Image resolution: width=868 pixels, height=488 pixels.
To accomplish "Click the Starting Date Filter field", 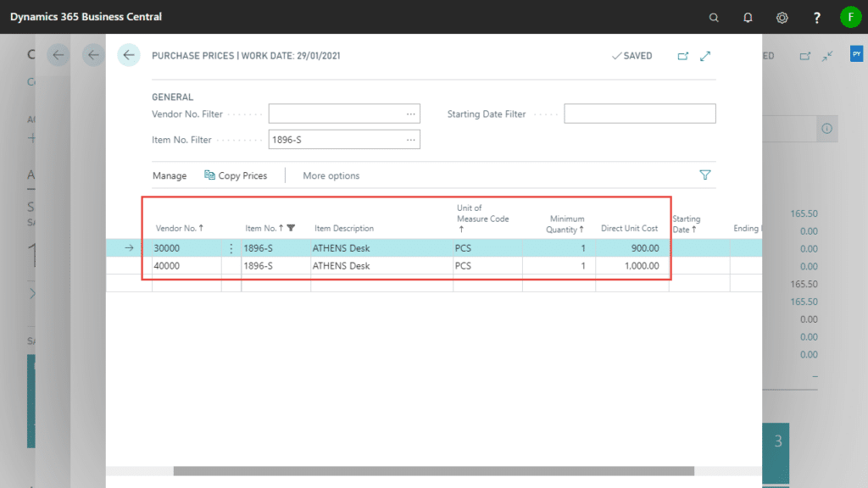I will (639, 114).
